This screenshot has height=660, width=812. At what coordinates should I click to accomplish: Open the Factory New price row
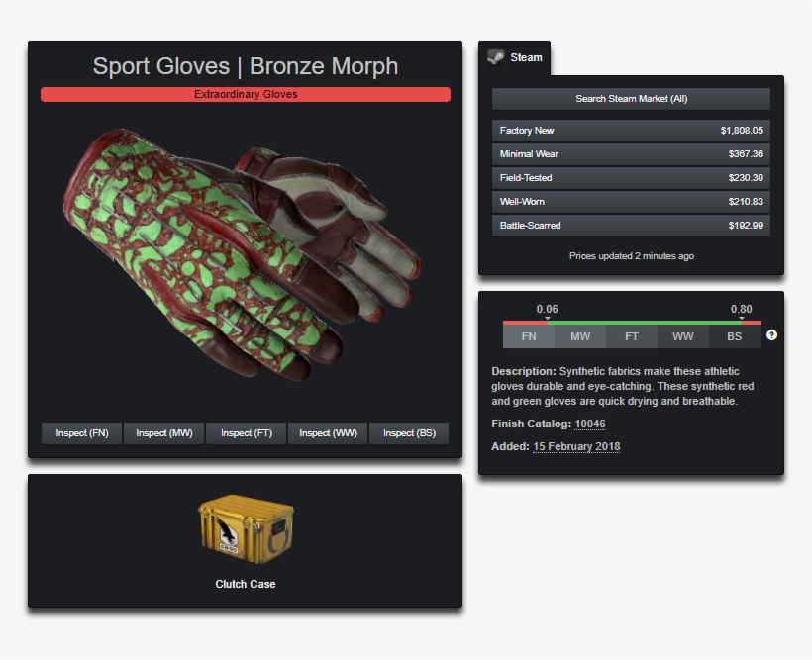(631, 131)
